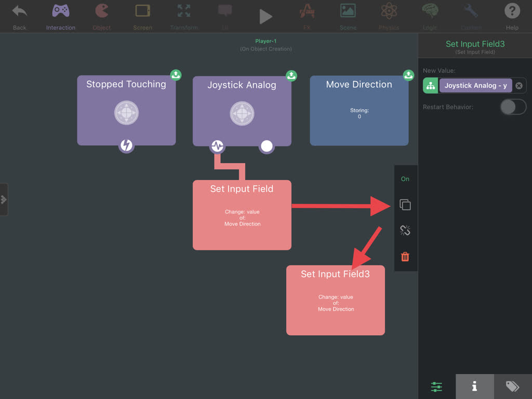Open the Interaction behaviors category
The width and height of the screenshot is (532, 399).
[x=61, y=16]
